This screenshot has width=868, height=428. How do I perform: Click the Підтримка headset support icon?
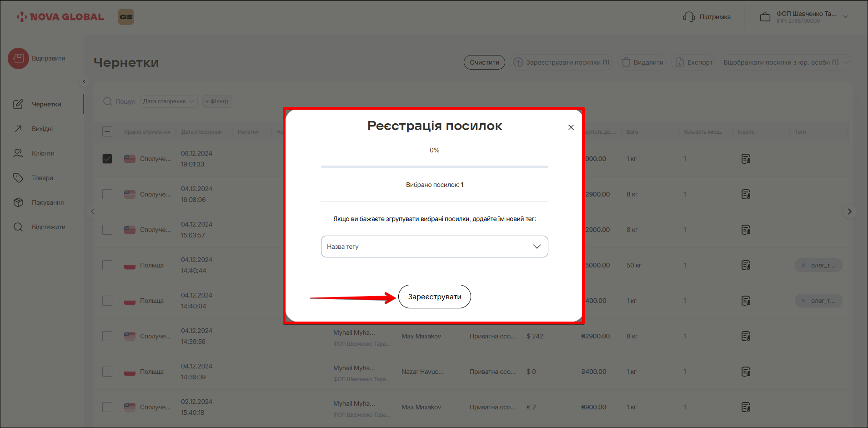point(689,17)
